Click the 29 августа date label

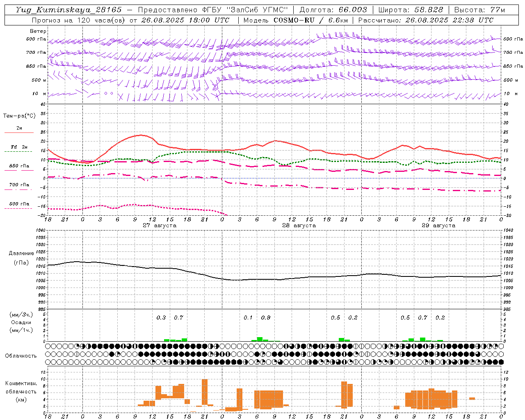point(438,226)
